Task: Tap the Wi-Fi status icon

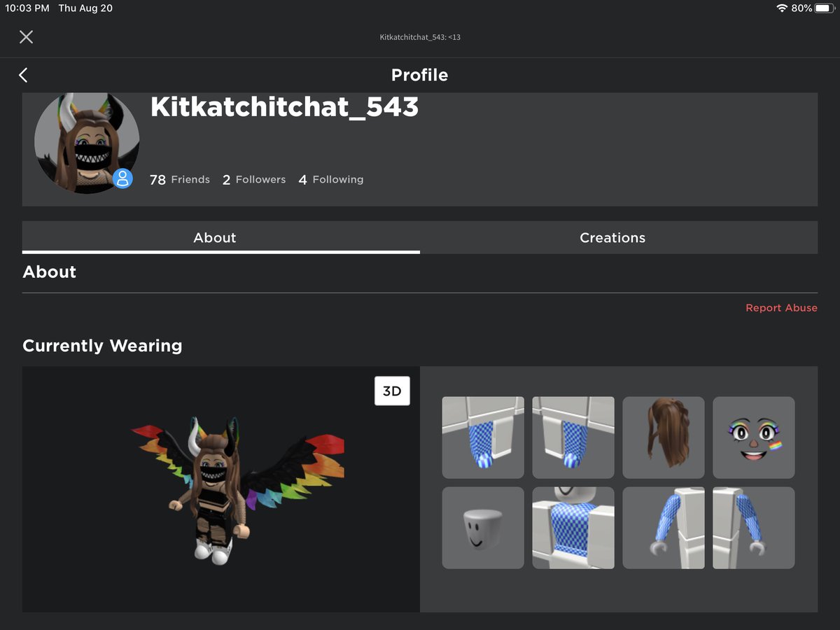Action: tap(782, 8)
